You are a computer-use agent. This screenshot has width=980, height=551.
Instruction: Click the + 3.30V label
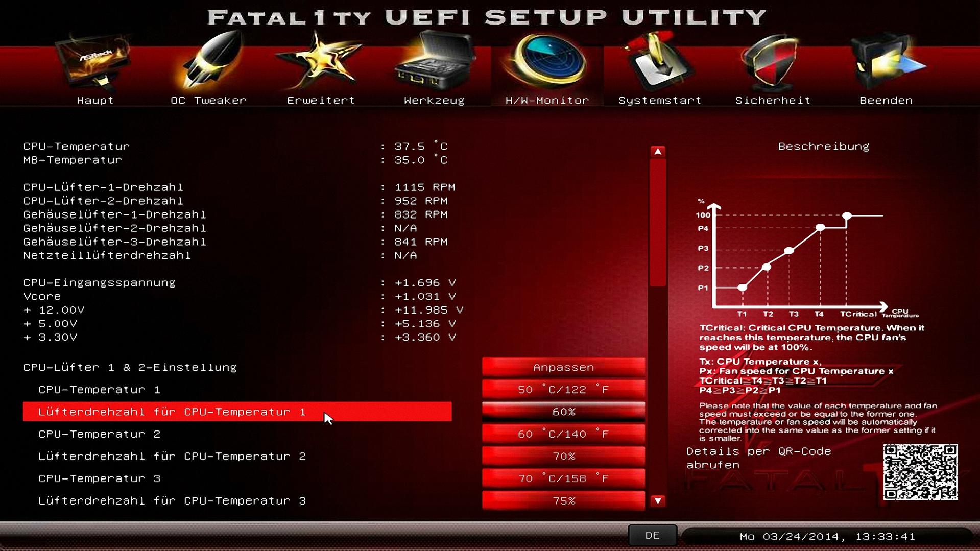[x=50, y=338]
